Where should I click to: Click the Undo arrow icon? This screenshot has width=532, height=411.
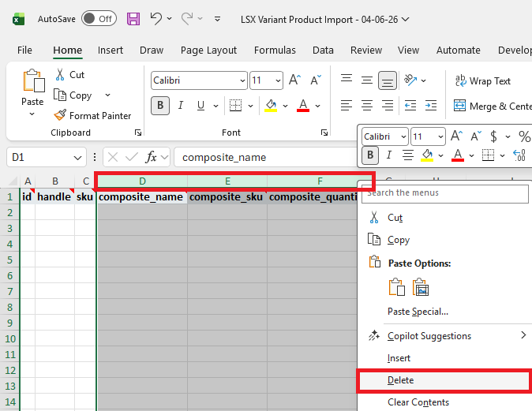[x=156, y=19]
